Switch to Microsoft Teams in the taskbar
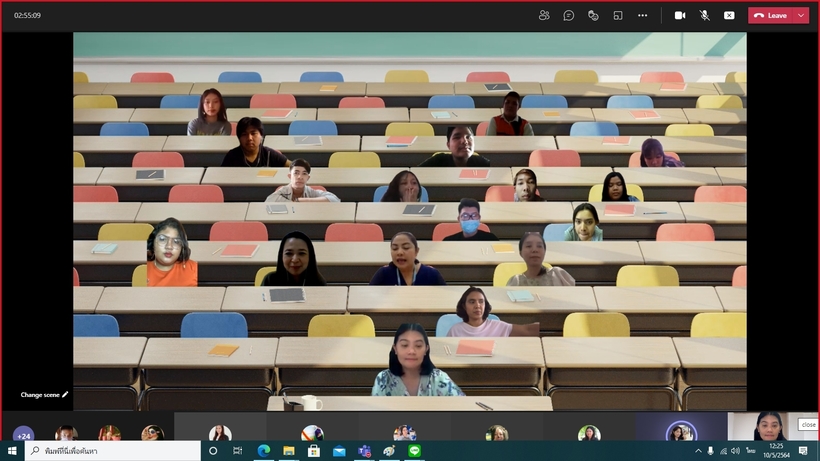Screen dimensions: 820x461 click(x=364, y=451)
